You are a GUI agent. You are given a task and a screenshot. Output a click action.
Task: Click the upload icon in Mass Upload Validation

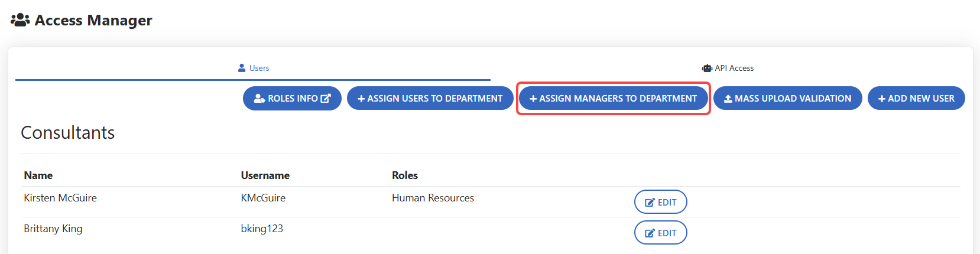coord(728,99)
